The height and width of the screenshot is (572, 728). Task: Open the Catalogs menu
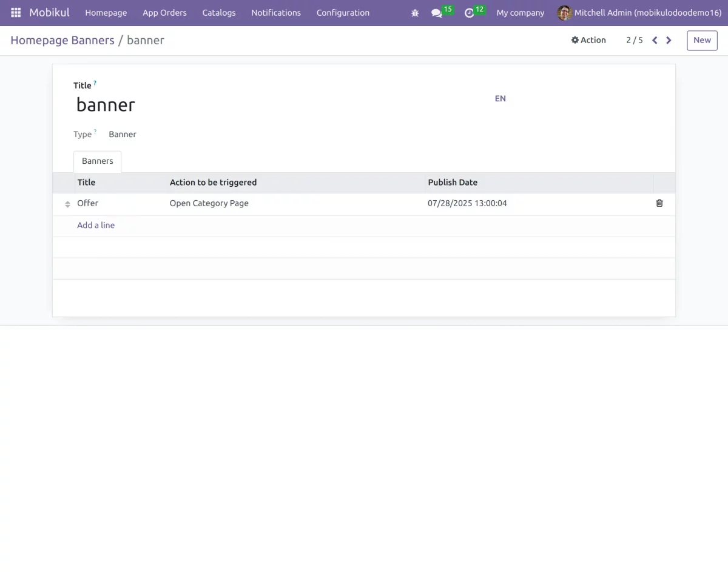click(x=218, y=12)
